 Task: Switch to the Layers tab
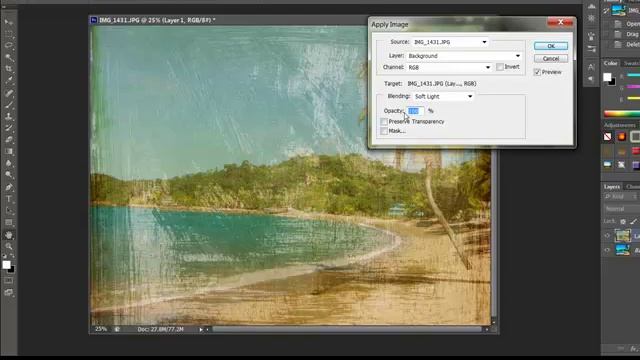click(612, 187)
